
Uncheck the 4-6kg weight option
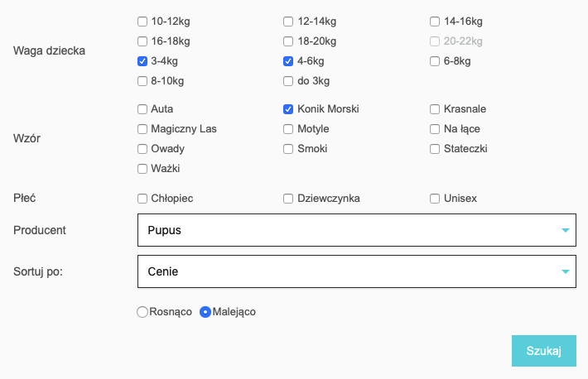[x=288, y=61]
